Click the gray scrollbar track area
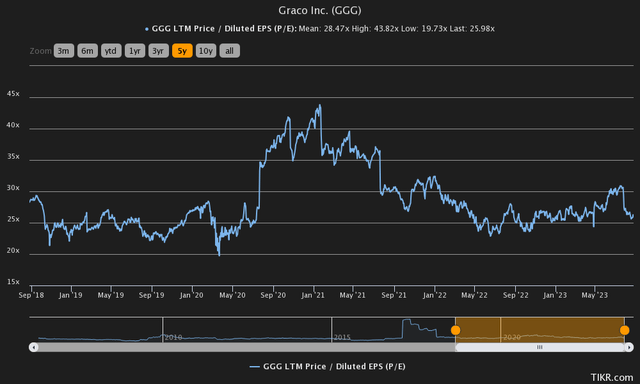 click(247, 347)
